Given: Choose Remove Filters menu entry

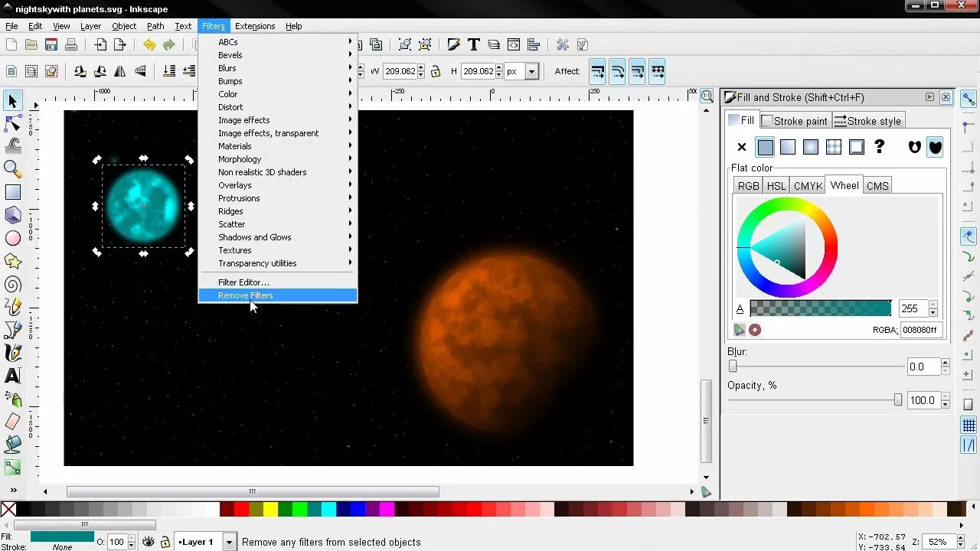Looking at the screenshot, I should (277, 295).
